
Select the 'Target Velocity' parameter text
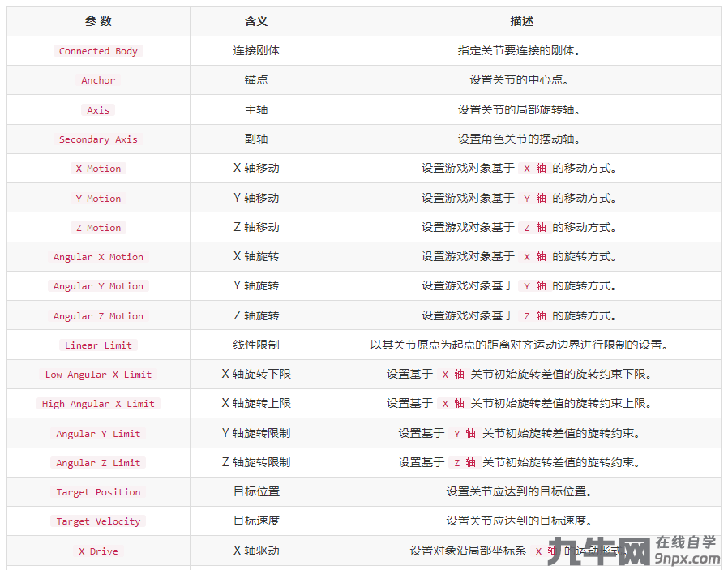[x=98, y=521]
